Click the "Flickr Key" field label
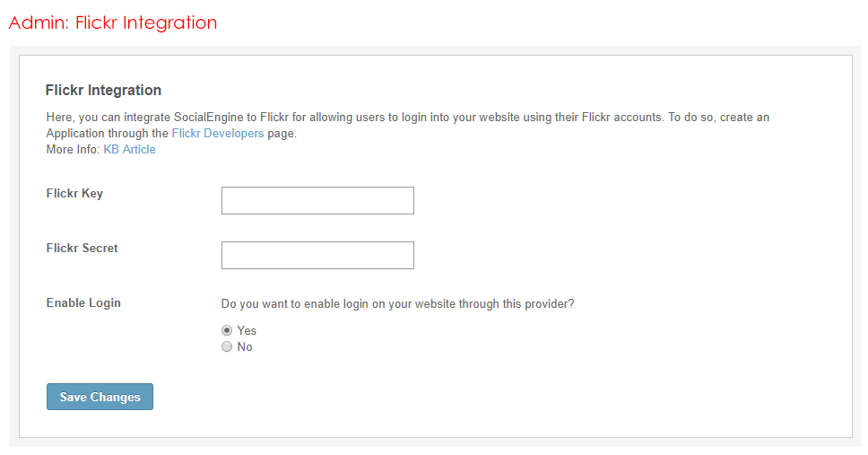The image size is (868, 455). coord(74,193)
